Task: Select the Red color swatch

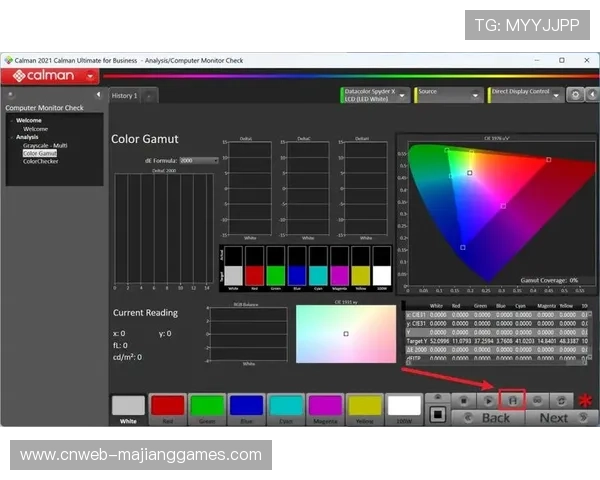Action: coord(166,406)
